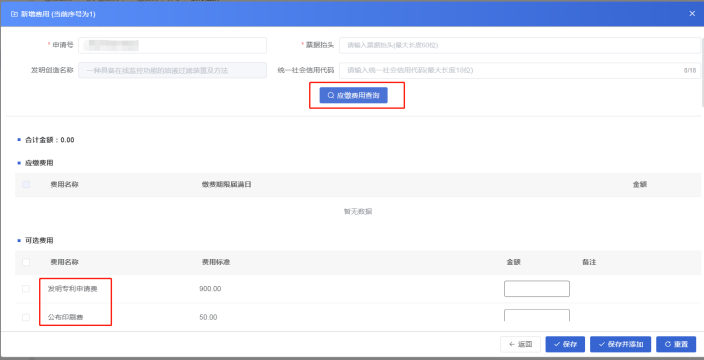Click the 发明创造名称 field

[172, 70]
